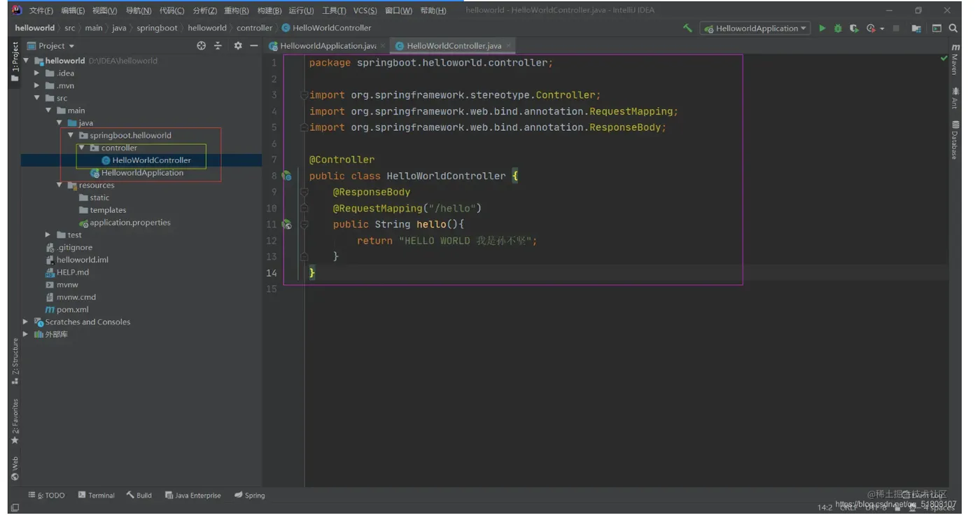Open Structure side panel
Viewport: 980px width, 520px height.
(15, 361)
